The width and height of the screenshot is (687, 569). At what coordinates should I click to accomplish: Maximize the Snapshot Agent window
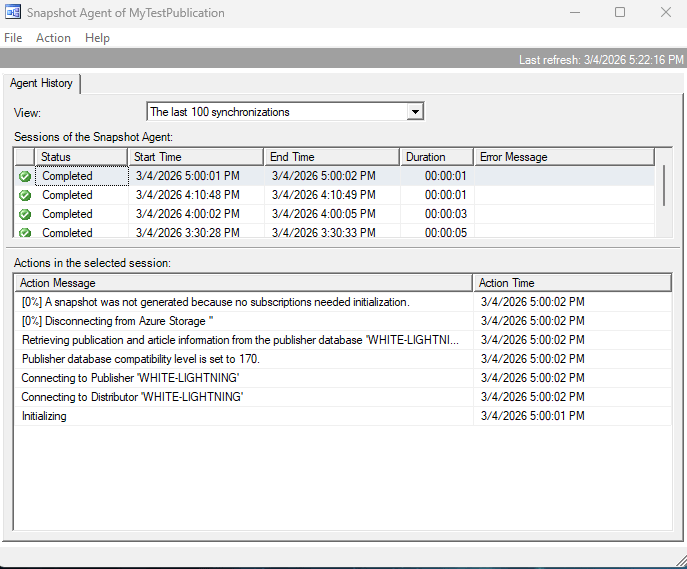pos(619,13)
